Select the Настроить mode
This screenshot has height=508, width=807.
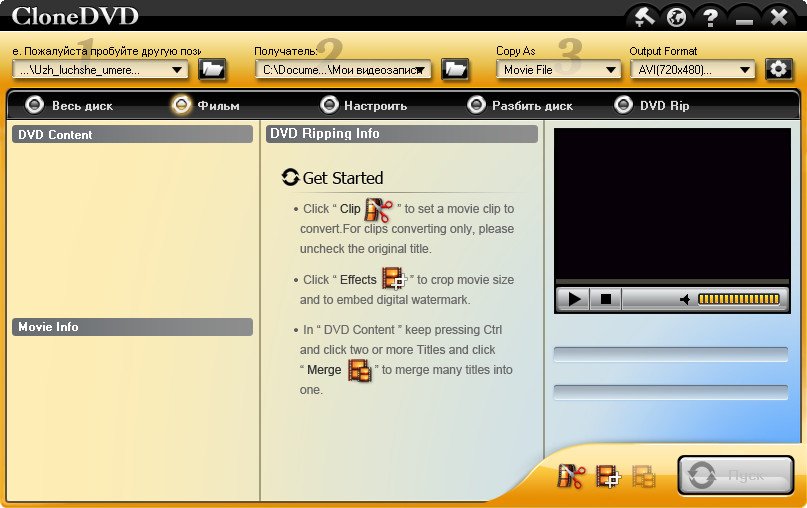pos(363,106)
